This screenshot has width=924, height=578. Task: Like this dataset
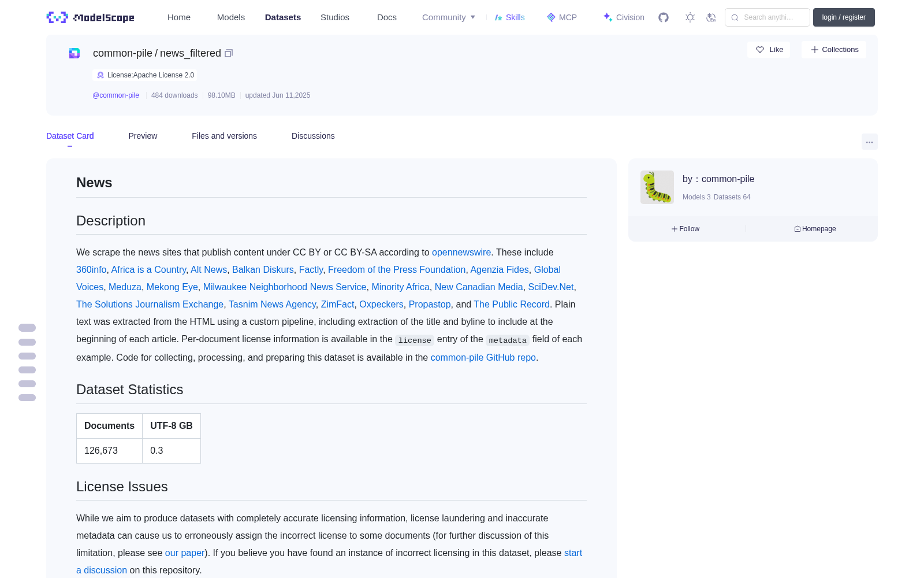[769, 50]
